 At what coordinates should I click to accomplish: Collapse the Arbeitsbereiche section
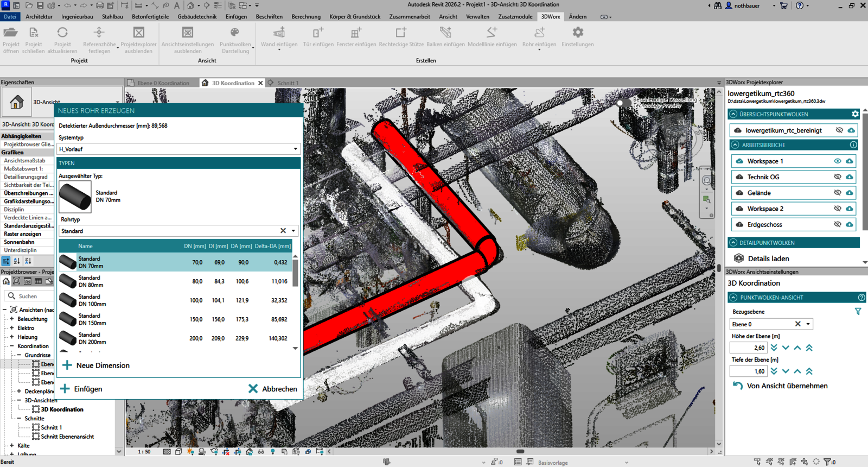point(735,145)
